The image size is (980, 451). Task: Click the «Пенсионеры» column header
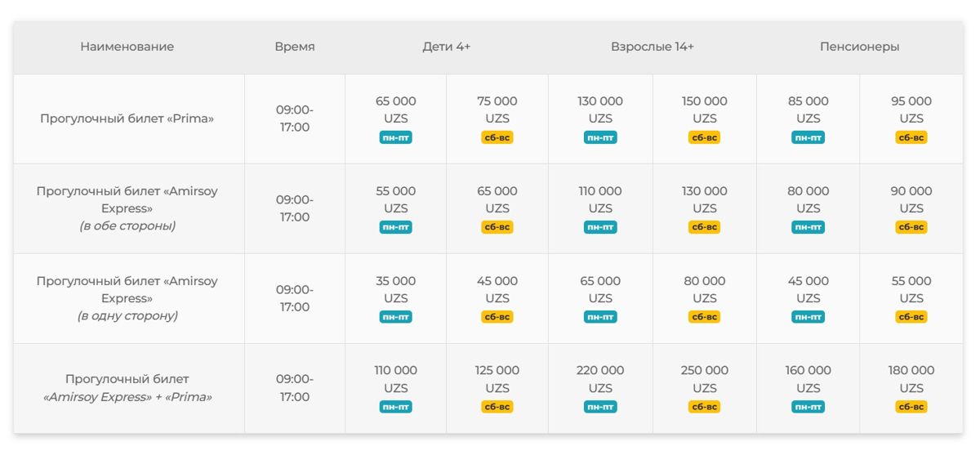click(x=859, y=47)
